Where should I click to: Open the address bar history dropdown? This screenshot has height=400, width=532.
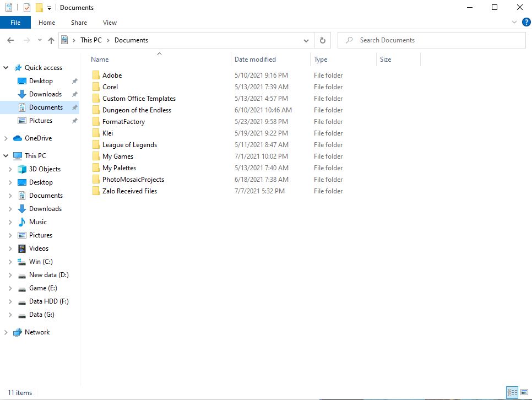(x=306, y=40)
